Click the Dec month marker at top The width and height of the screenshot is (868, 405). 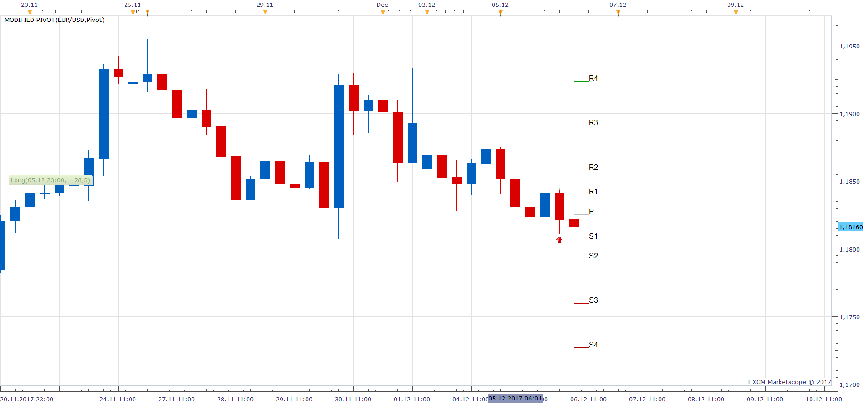click(382, 5)
